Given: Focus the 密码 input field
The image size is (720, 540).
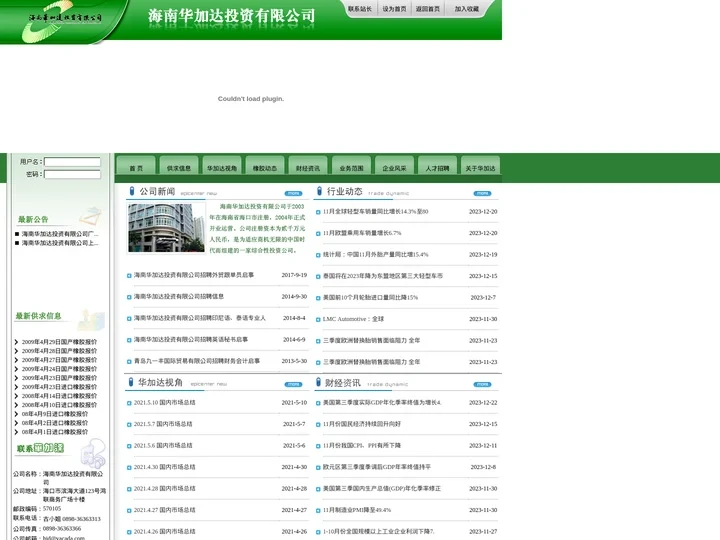Looking at the screenshot, I should (x=72, y=174).
